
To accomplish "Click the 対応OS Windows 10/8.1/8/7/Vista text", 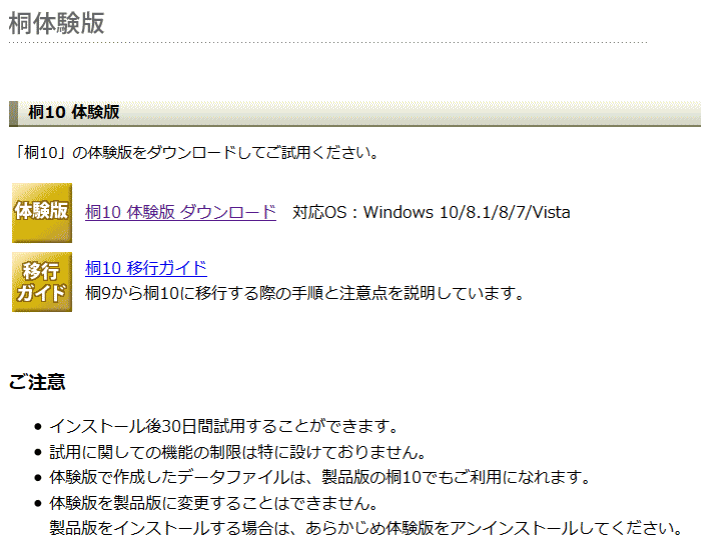I will [x=431, y=212].
